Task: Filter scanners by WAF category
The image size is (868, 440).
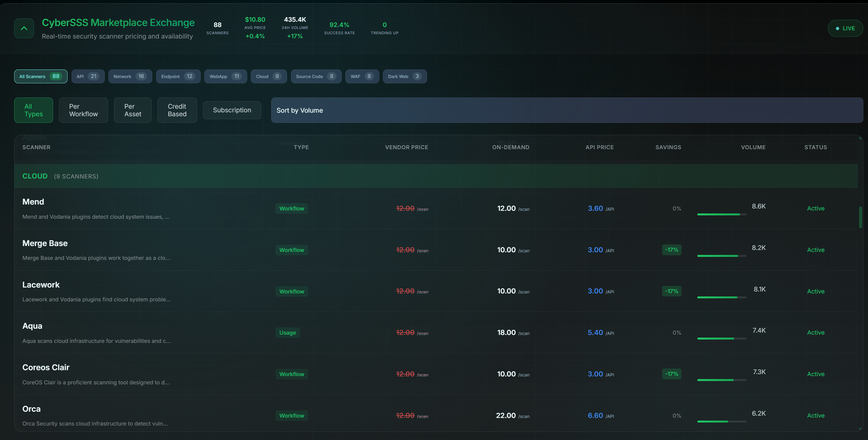Action: (362, 76)
